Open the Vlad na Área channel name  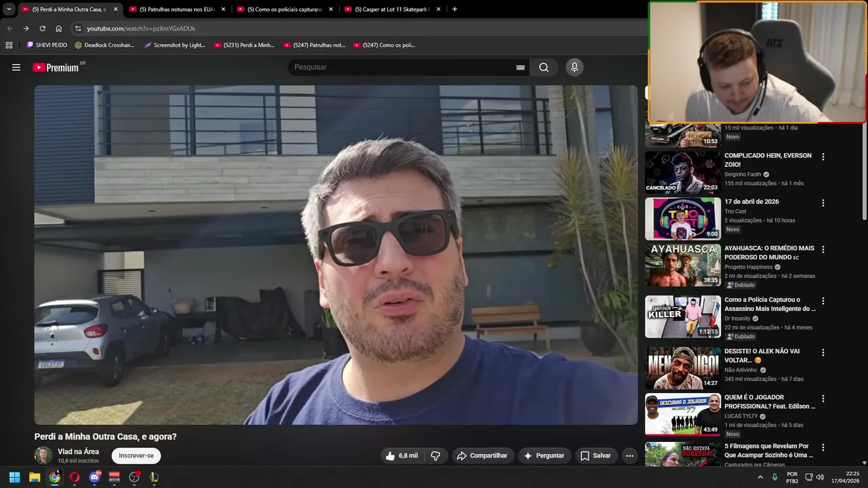(78, 451)
